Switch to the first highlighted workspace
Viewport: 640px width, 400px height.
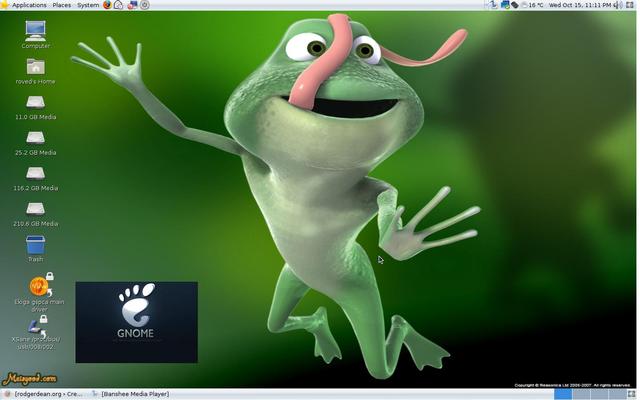point(563,394)
